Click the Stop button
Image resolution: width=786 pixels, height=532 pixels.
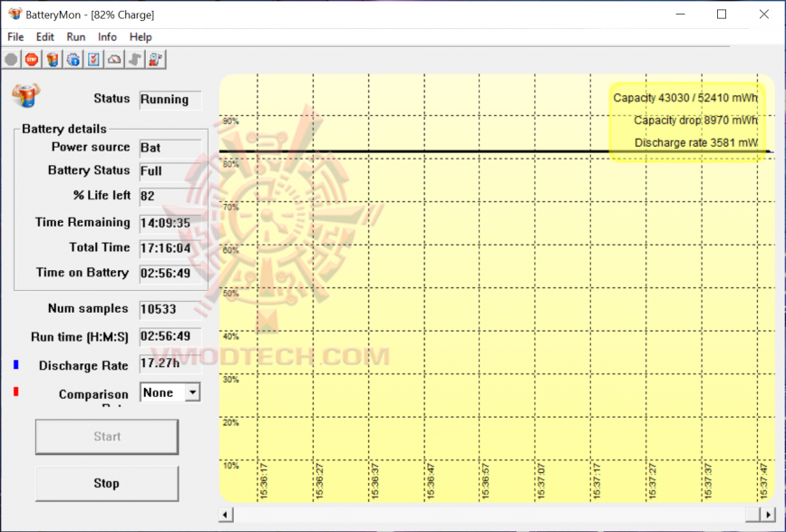107,483
